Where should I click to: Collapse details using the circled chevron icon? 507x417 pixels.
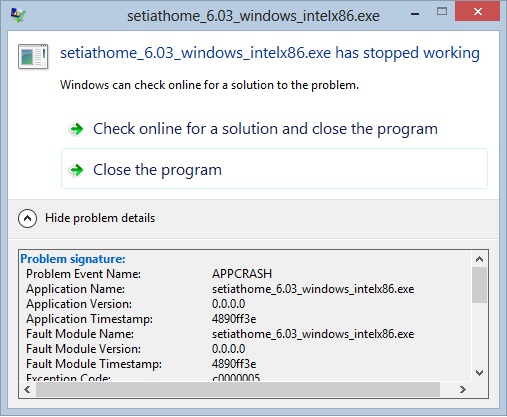[27, 218]
